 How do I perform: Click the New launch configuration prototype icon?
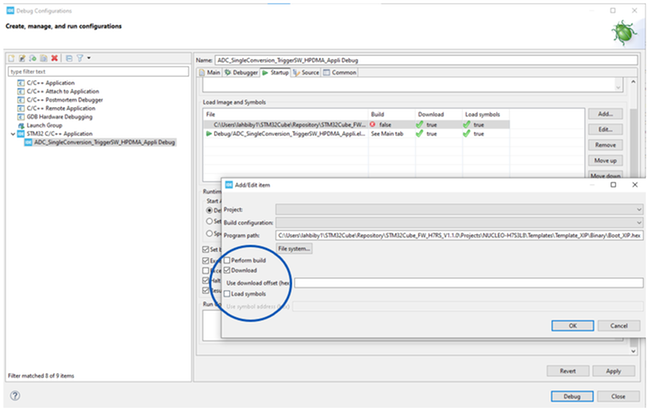(x=22, y=58)
